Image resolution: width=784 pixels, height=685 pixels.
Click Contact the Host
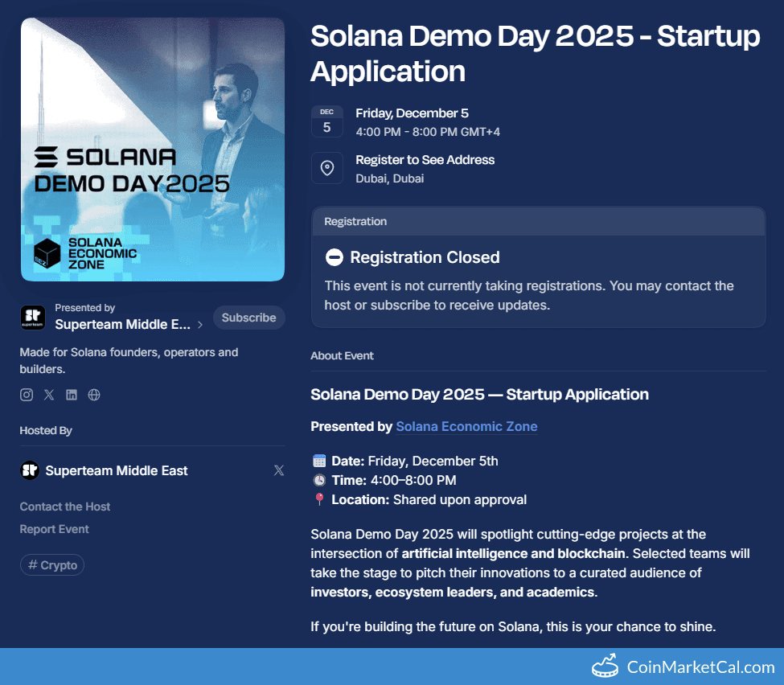click(x=64, y=507)
